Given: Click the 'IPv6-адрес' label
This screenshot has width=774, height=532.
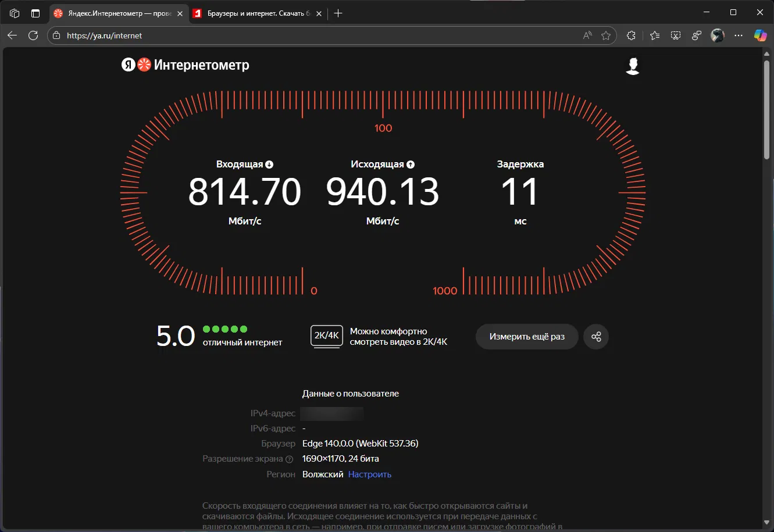Looking at the screenshot, I should tap(273, 429).
